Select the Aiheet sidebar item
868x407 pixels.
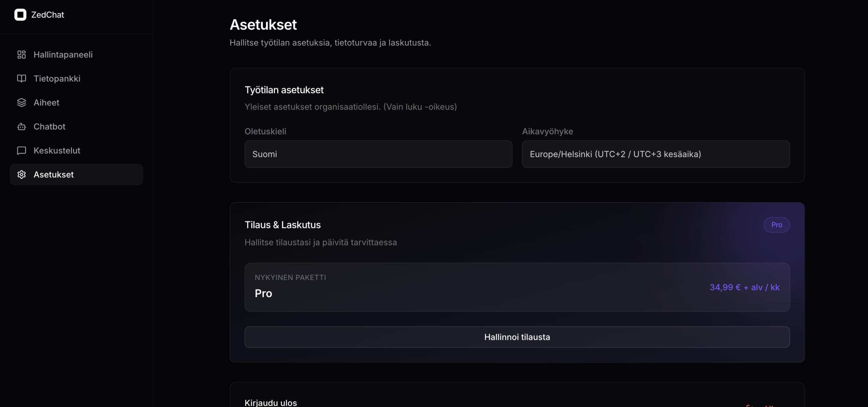[x=46, y=102]
